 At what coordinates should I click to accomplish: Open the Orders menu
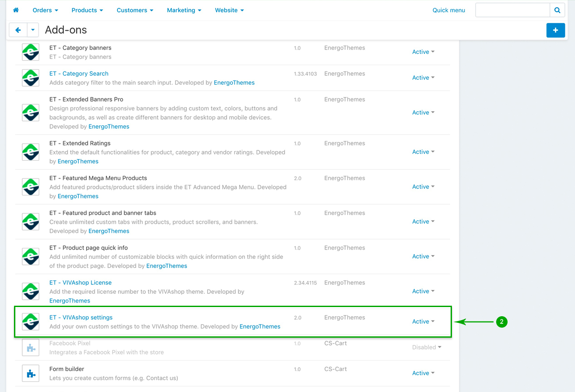tap(46, 10)
